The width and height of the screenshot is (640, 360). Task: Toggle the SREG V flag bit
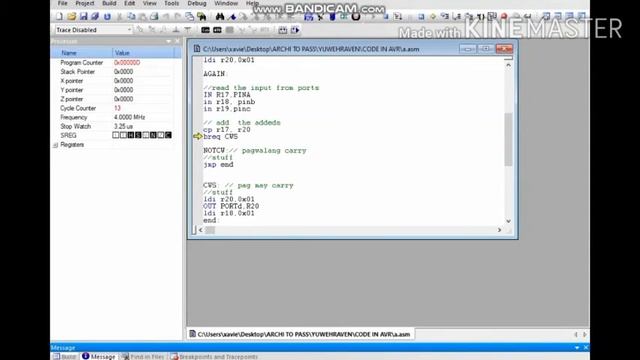tap(146, 135)
